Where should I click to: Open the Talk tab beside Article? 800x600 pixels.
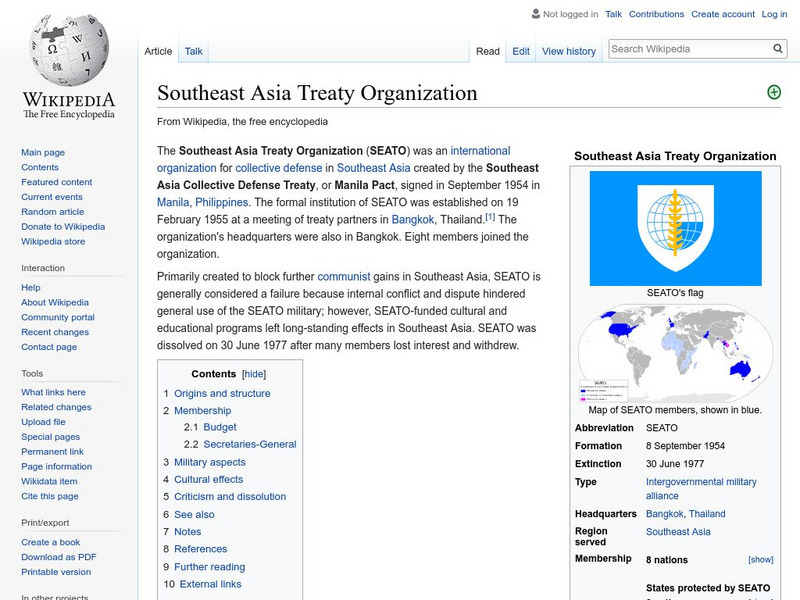(x=193, y=51)
